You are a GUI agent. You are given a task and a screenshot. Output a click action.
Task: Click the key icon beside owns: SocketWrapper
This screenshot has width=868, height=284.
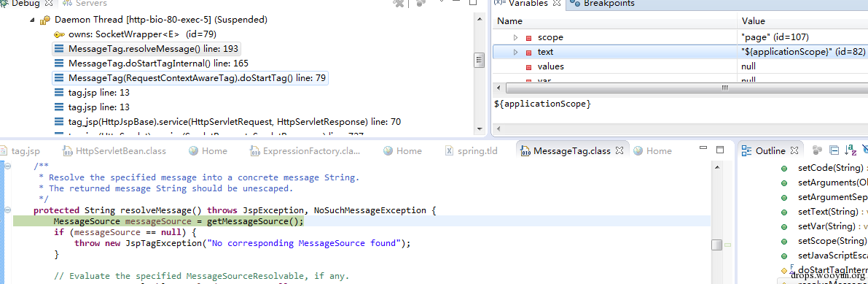[x=59, y=34]
